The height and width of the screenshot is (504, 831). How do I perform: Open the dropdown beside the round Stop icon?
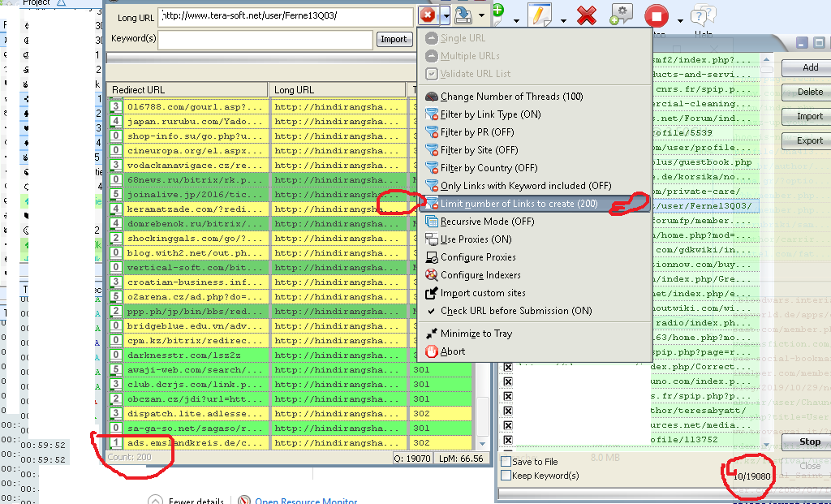pos(680,20)
